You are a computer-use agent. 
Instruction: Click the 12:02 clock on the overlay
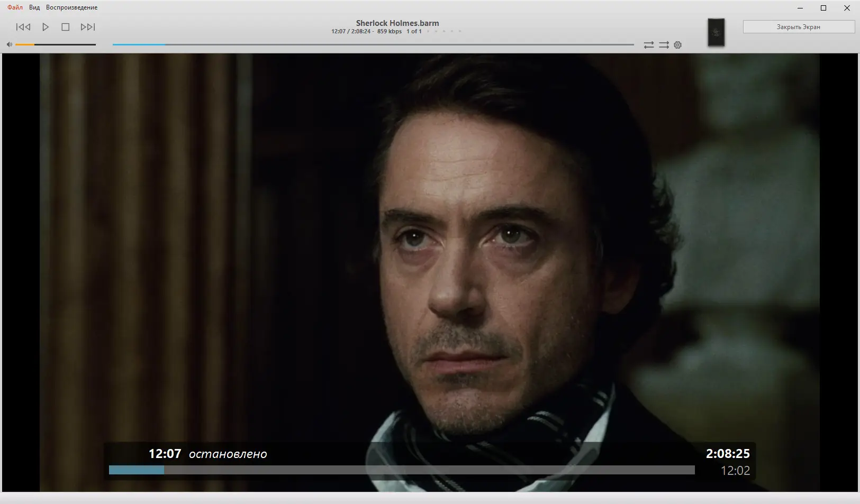click(x=735, y=471)
